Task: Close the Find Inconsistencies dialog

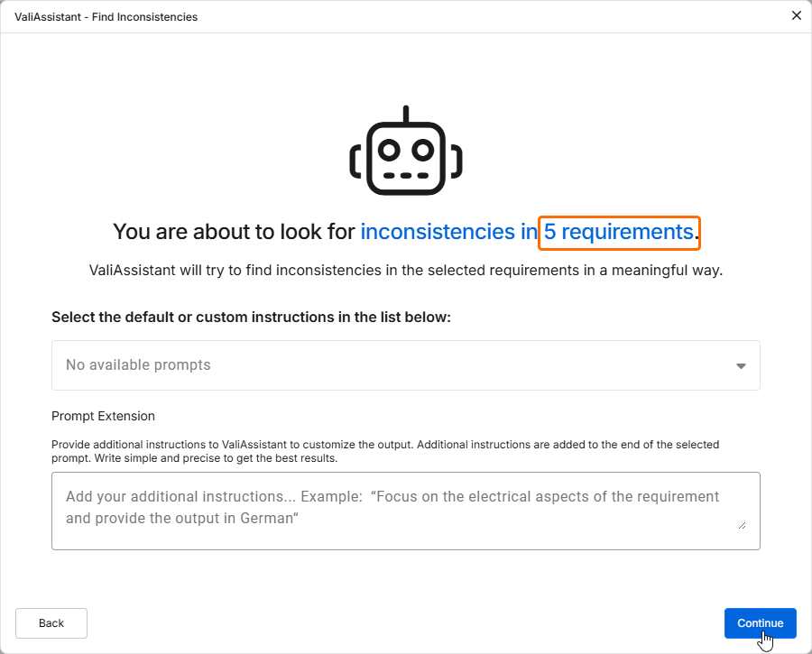Action: (x=796, y=15)
